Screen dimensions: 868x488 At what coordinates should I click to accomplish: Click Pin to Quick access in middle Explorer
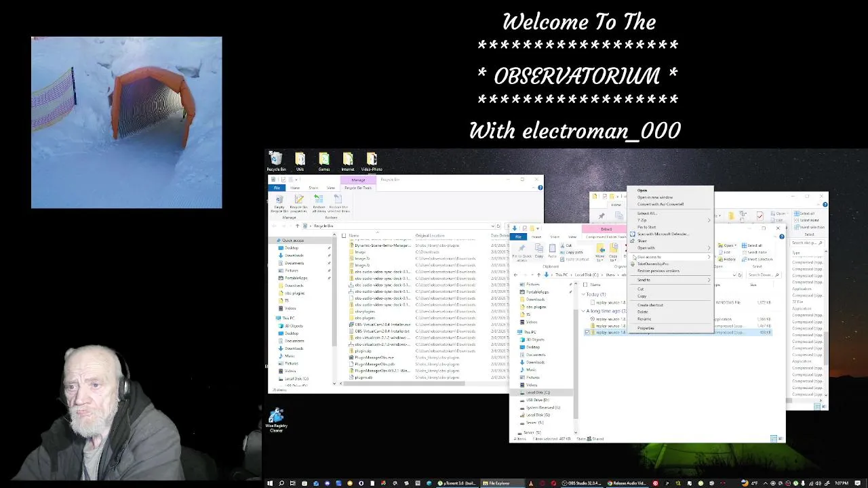[x=521, y=253]
